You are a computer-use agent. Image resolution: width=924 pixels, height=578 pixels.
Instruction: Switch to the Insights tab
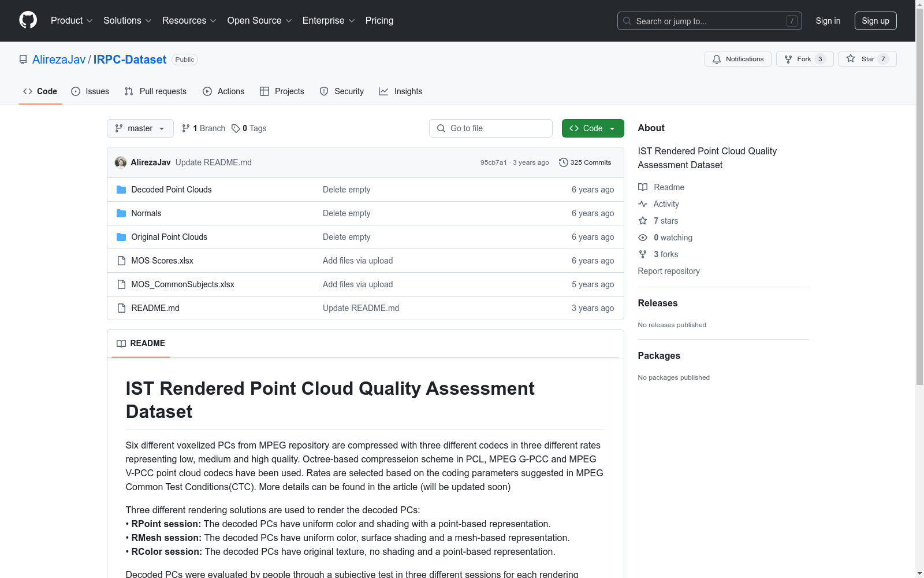(x=401, y=91)
